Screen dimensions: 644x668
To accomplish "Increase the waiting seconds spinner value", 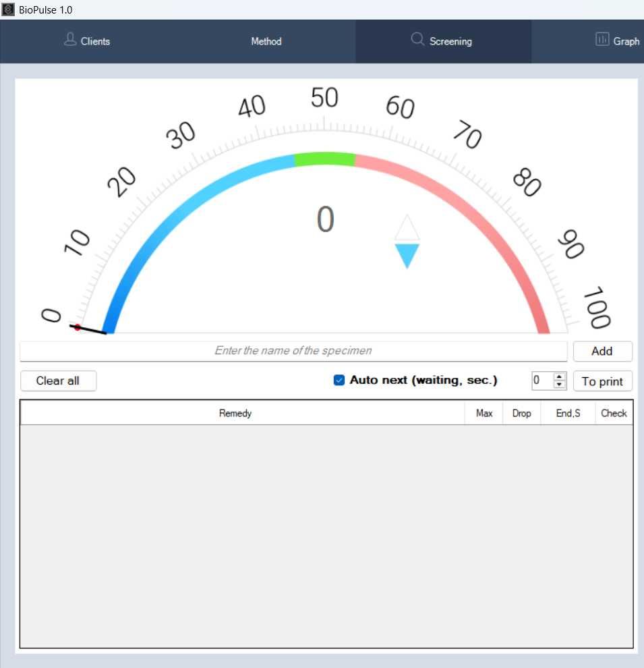I will [559, 377].
